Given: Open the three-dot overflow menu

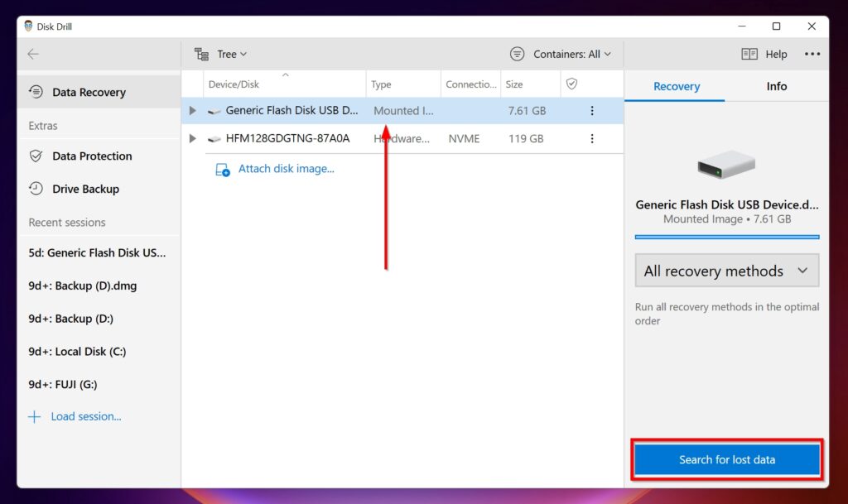Looking at the screenshot, I should click(x=811, y=54).
